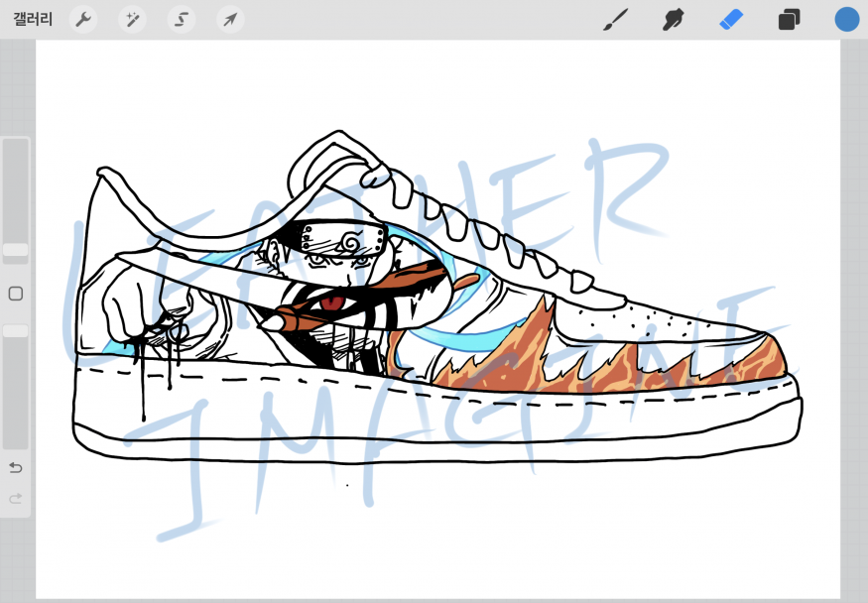The width and height of the screenshot is (868, 603).
Task: Select the Eraser tool
Action: 731,20
